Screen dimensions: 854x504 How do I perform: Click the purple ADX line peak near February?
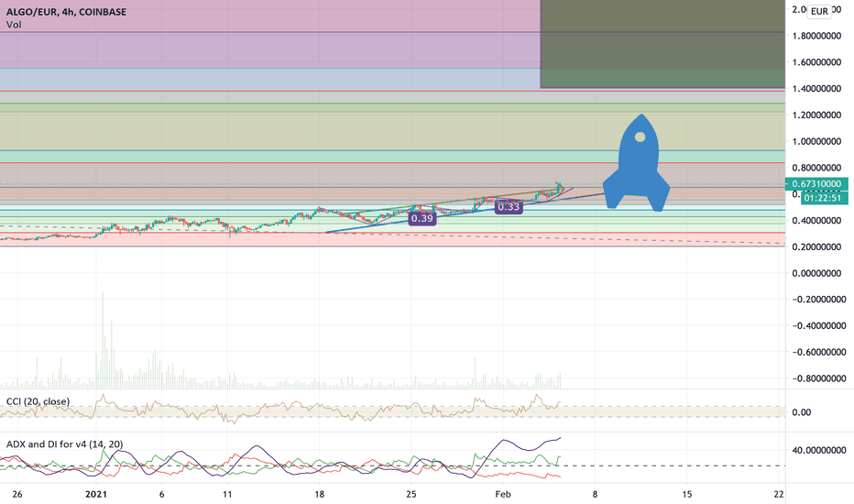click(505, 440)
